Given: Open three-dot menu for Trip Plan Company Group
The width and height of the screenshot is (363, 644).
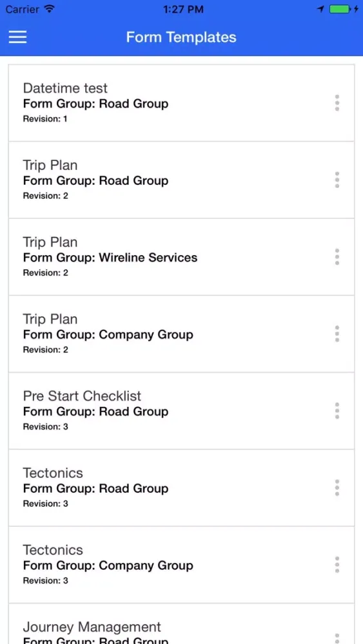Looking at the screenshot, I should [x=337, y=334].
